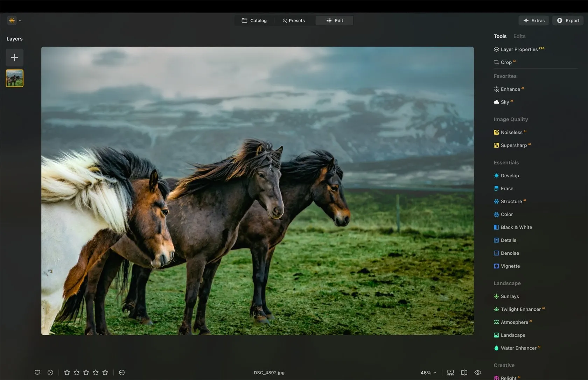Mark photo as favorite with heart
Viewport: 588px width, 380px height.
(x=37, y=373)
